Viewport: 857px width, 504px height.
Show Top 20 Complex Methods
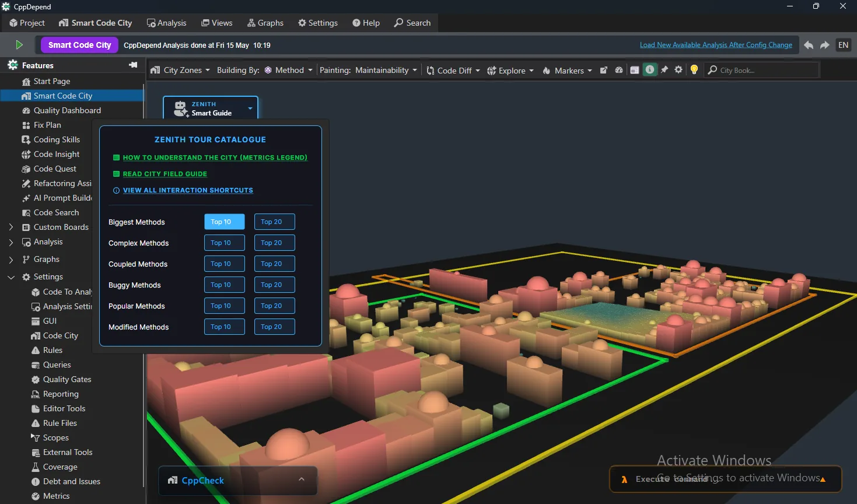tap(274, 243)
